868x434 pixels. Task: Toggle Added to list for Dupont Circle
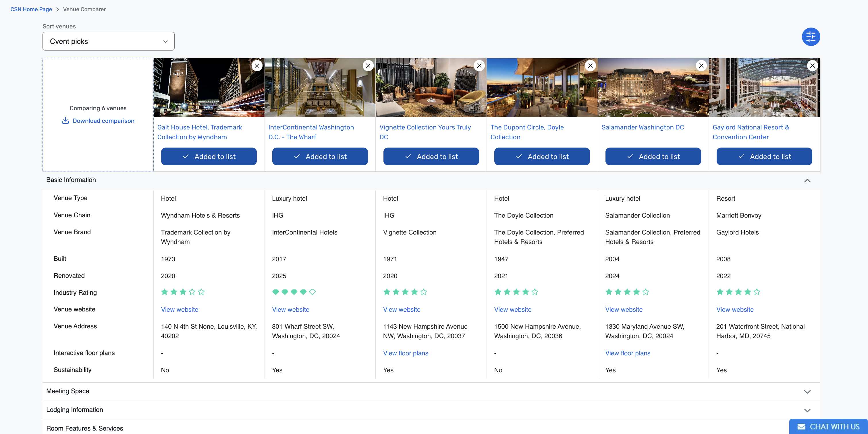pos(542,156)
